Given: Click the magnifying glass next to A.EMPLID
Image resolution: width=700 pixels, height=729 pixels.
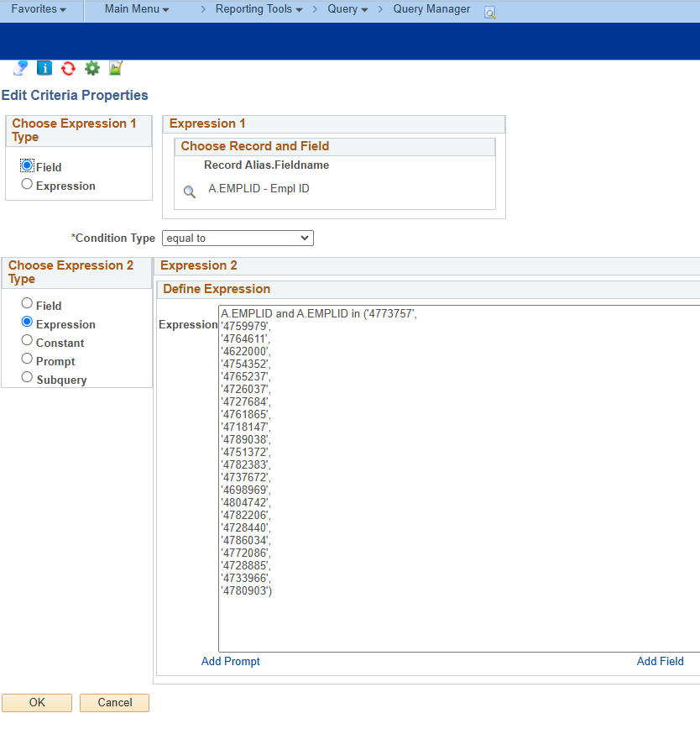Looking at the screenshot, I should 190,191.
